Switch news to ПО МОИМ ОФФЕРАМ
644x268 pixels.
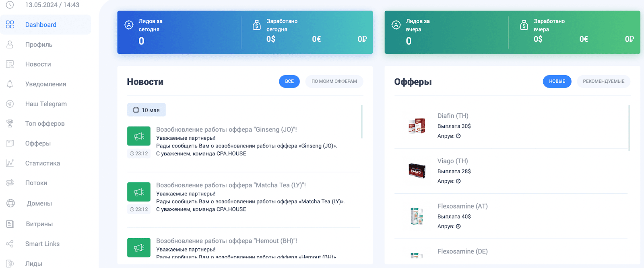334,81
